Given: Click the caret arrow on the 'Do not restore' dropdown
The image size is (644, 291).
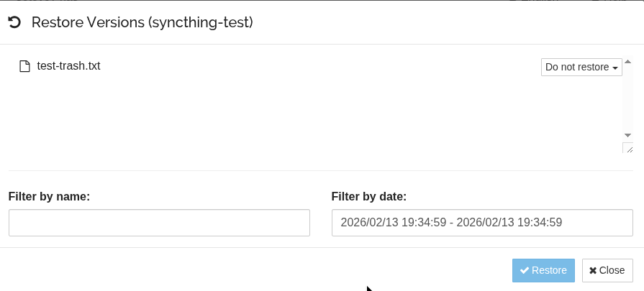Looking at the screenshot, I should click(615, 68).
